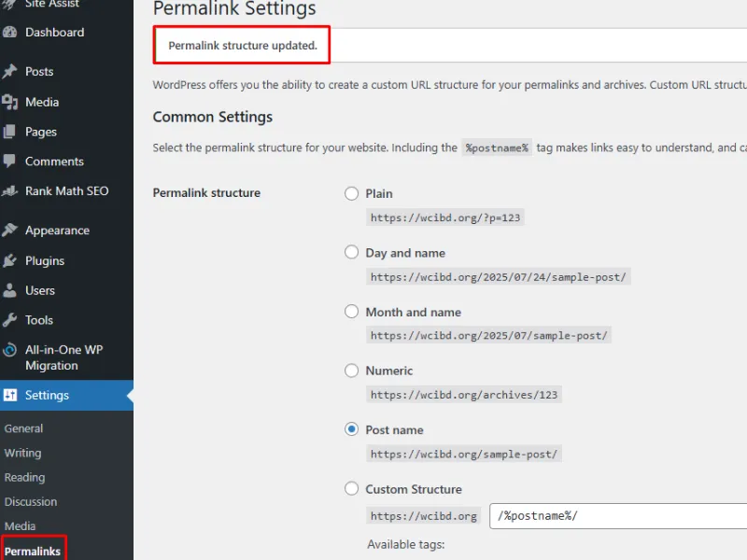This screenshot has width=747, height=560.
Task: Open the Site Assist menu item
Action: [52, 4]
